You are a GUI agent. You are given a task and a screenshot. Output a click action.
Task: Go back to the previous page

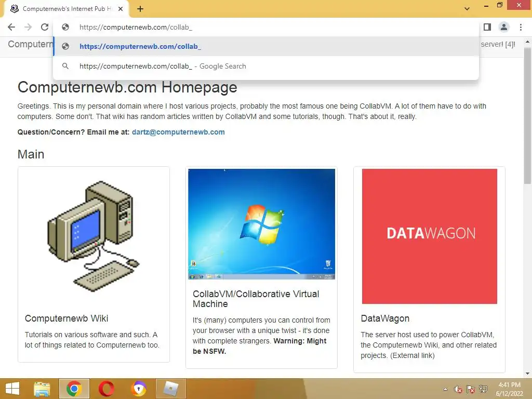[x=11, y=27]
